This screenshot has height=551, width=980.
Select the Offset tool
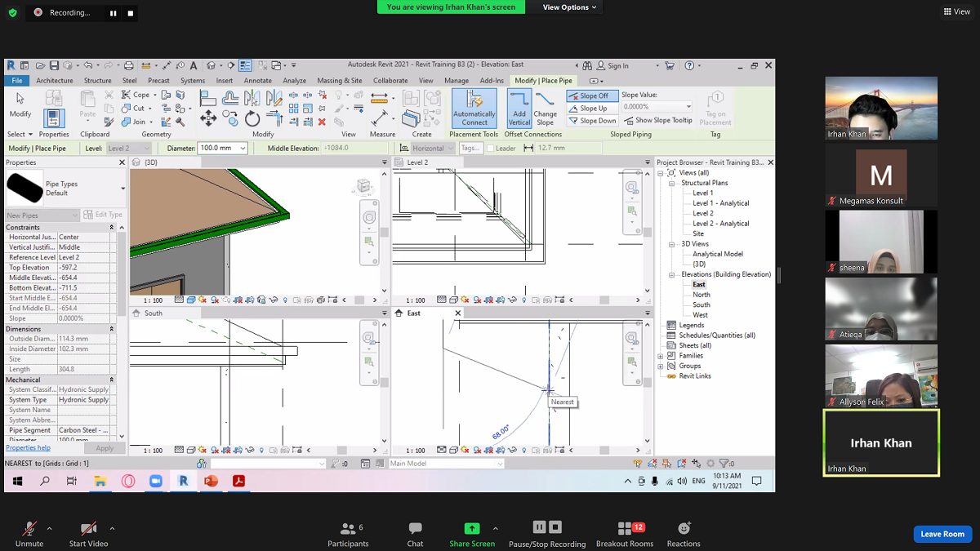230,98
